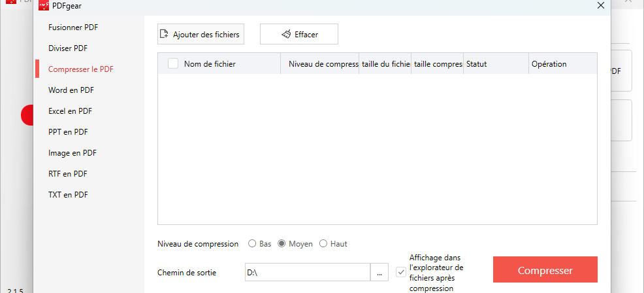Click the broom icon on Effacer button
Image resolution: width=644 pixels, height=293 pixels.
[286, 34]
